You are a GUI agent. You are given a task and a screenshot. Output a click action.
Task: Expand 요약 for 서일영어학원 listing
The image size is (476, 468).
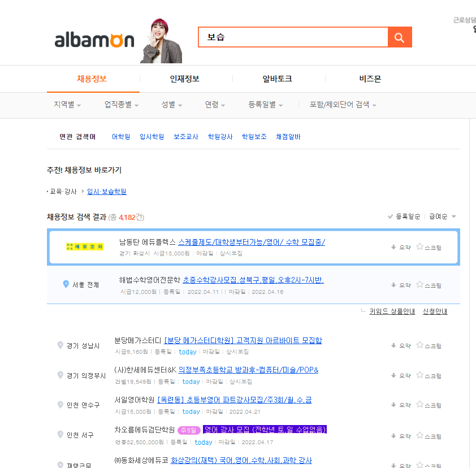pos(401,405)
